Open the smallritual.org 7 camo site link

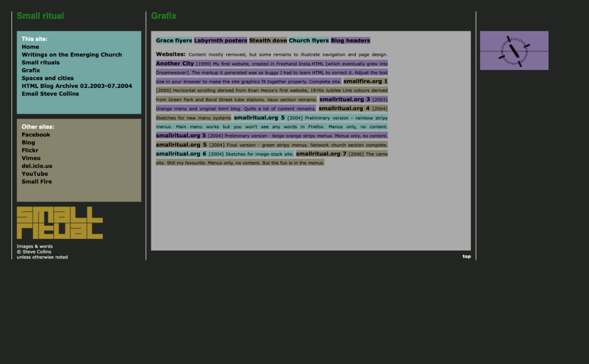[x=321, y=154]
